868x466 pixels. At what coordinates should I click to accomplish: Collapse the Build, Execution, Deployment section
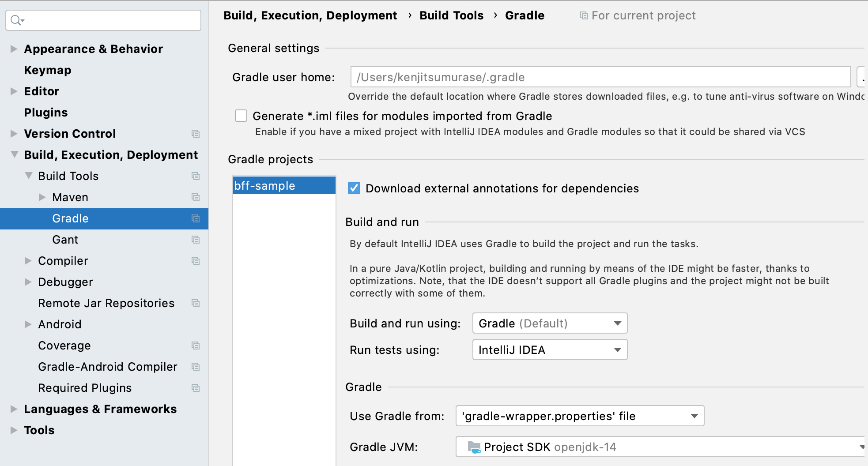14,155
